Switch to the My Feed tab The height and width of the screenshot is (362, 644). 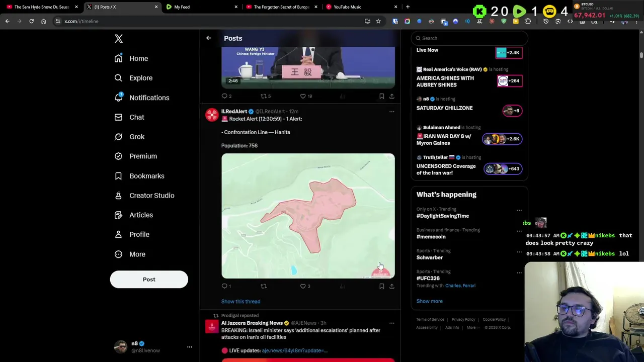click(x=201, y=7)
